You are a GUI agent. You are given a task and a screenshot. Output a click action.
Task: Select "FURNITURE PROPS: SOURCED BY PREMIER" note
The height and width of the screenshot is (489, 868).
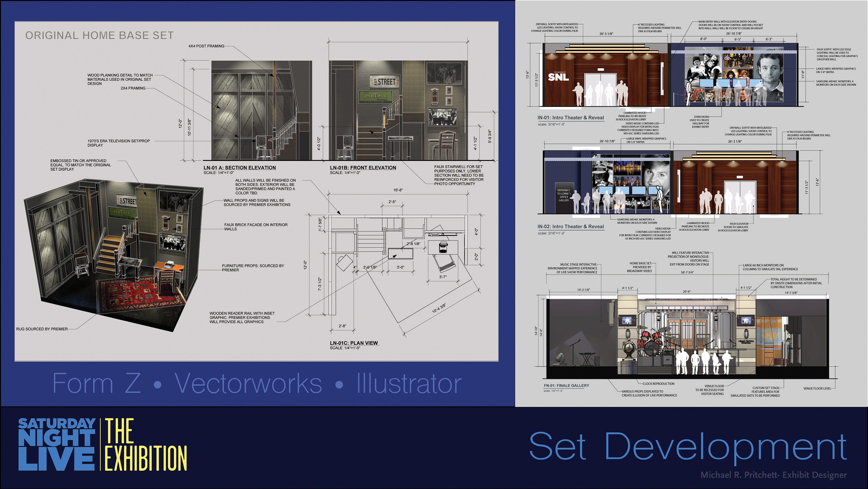pos(253,268)
